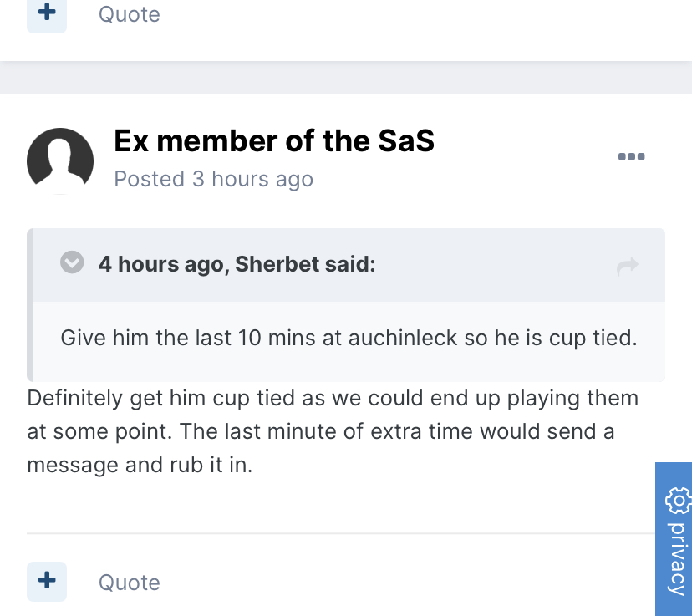Click the quoted text about auchinleck
This screenshot has width=692, height=616.
click(349, 339)
